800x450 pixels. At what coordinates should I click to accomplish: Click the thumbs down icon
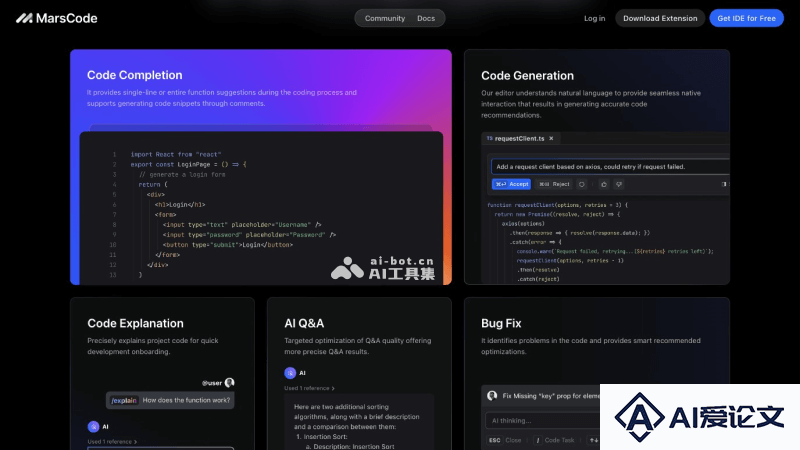619,184
